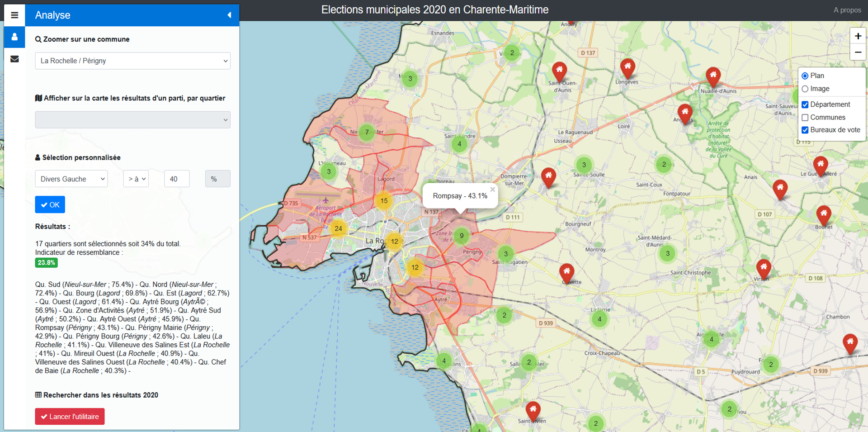Enable the Communes layer checkbox
This screenshot has height=432, width=868.
coord(805,118)
